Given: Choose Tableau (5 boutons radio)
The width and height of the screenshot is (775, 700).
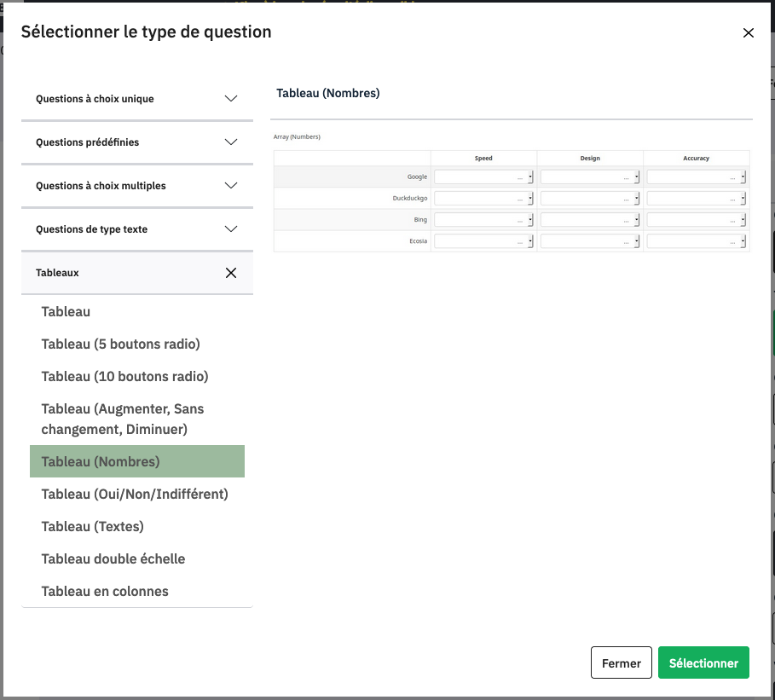Looking at the screenshot, I should click(x=120, y=344).
